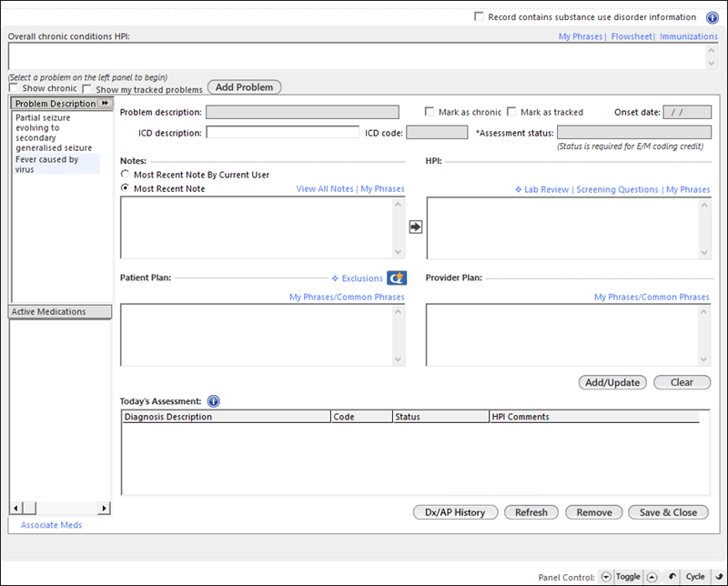Image resolution: width=728 pixels, height=586 pixels.
Task: Click the Cycle back arrow icon
Action: point(672,576)
